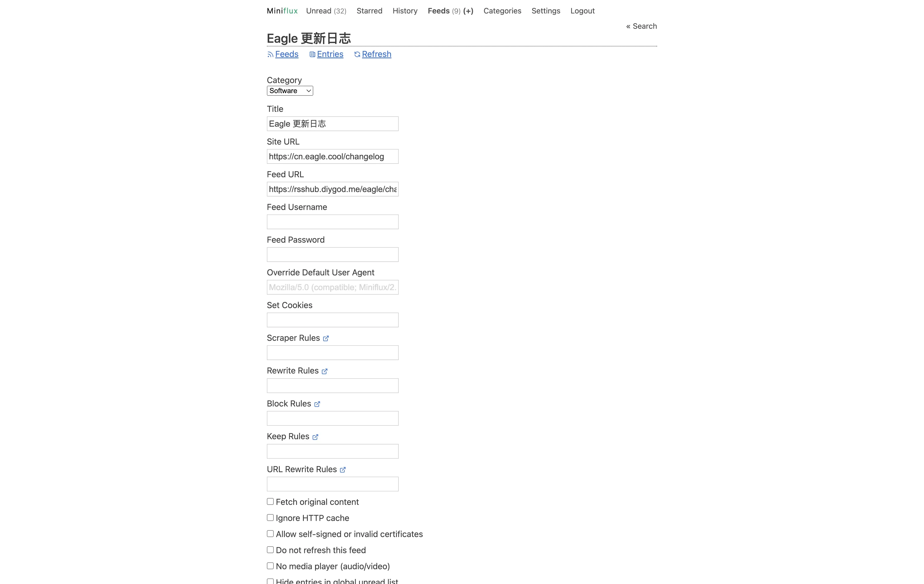Open the add feed (+) link
Screen dimensions: 924x584
coord(468,11)
